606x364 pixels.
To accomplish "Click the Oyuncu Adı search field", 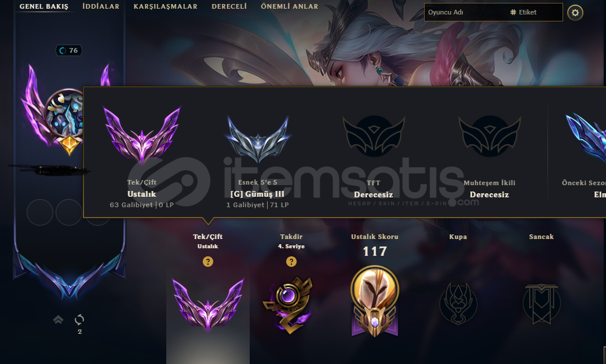I will pos(466,12).
